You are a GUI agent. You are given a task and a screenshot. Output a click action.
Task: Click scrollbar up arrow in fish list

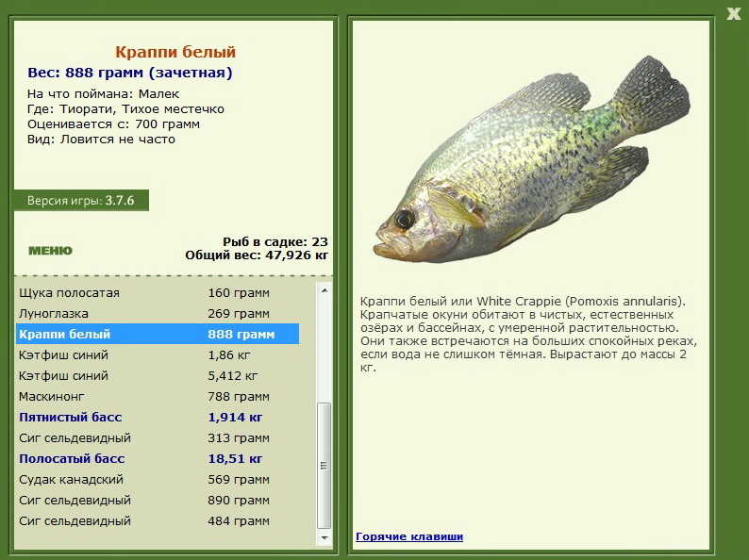(325, 290)
